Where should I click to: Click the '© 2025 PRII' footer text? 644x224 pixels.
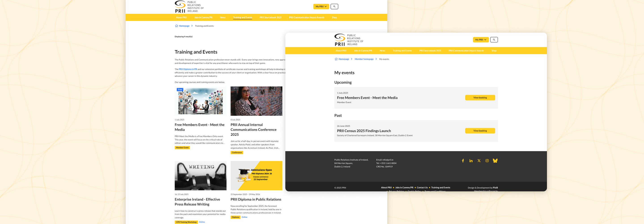tap(340, 188)
